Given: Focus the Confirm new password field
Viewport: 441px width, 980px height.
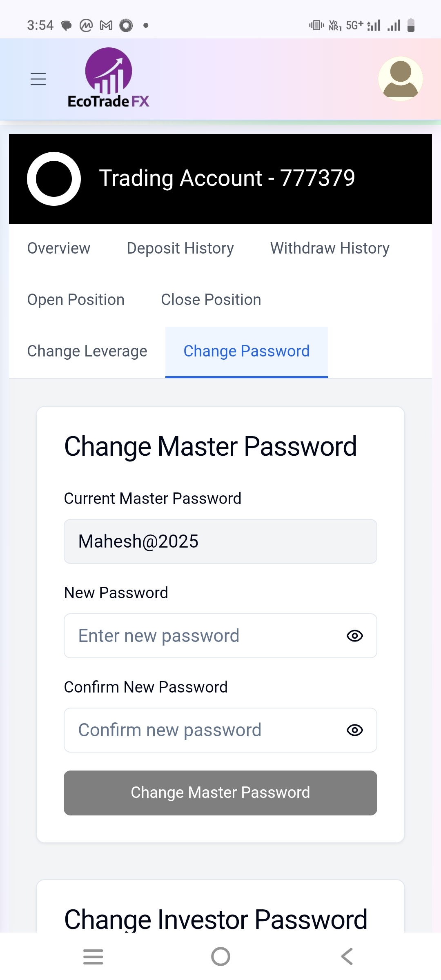Looking at the screenshot, I should pos(204,730).
